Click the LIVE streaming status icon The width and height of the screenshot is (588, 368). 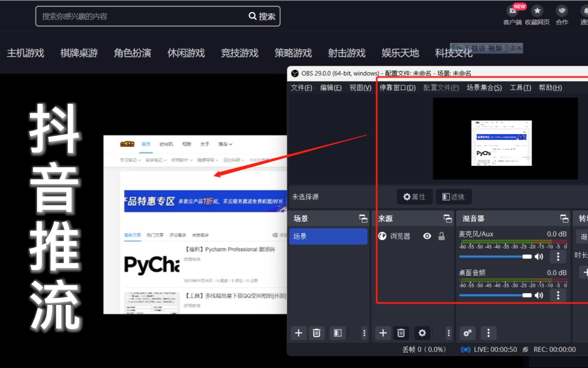point(465,350)
